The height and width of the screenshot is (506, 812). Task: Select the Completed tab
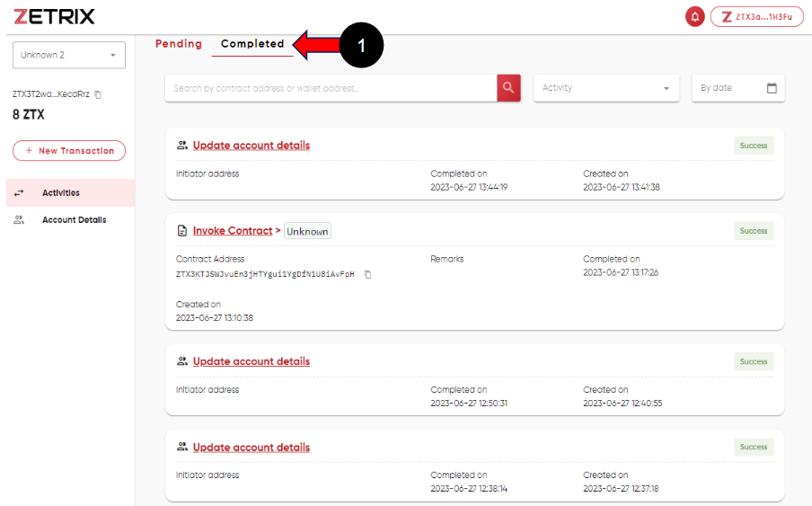pyautogui.click(x=252, y=44)
